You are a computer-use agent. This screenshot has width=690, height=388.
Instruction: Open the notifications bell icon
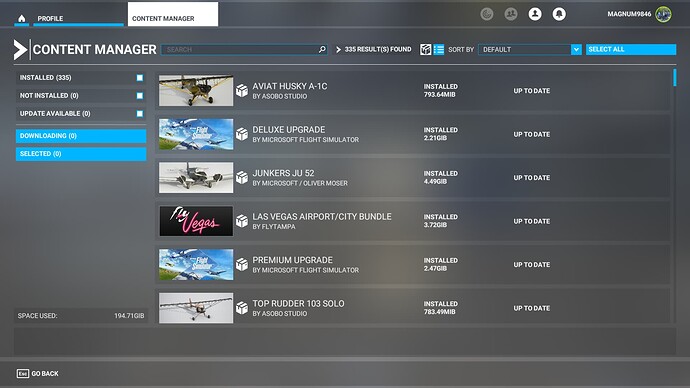559,14
